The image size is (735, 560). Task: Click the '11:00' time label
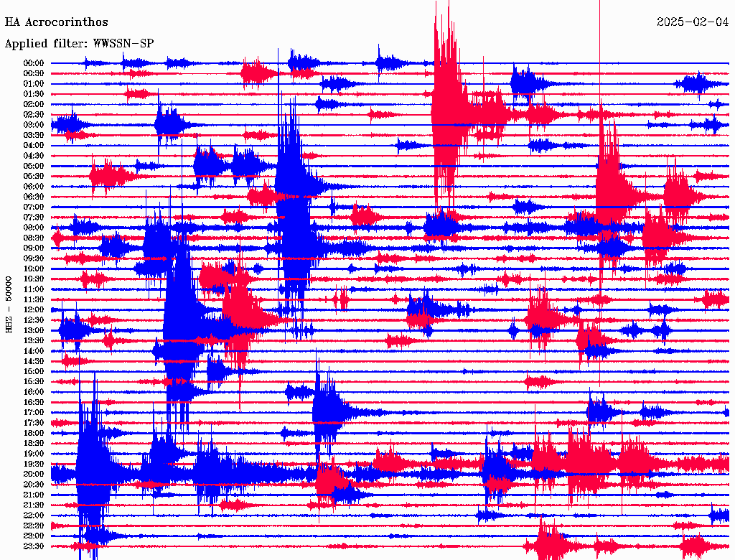pos(33,289)
